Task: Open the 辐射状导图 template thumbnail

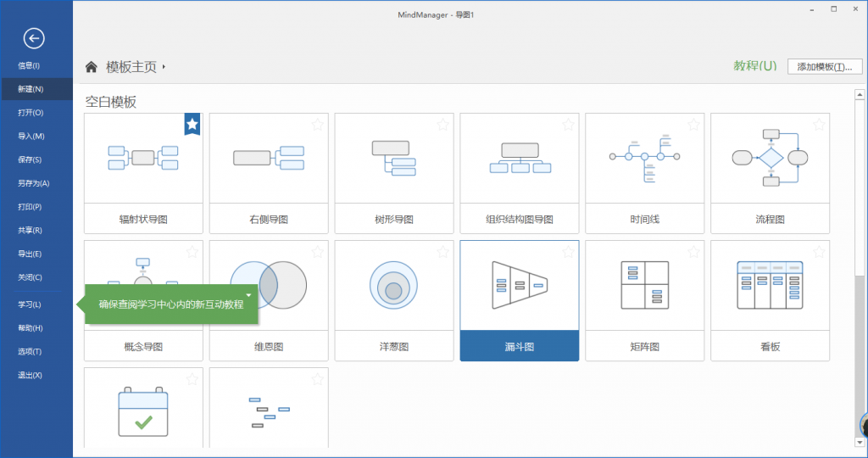Action: (143, 158)
